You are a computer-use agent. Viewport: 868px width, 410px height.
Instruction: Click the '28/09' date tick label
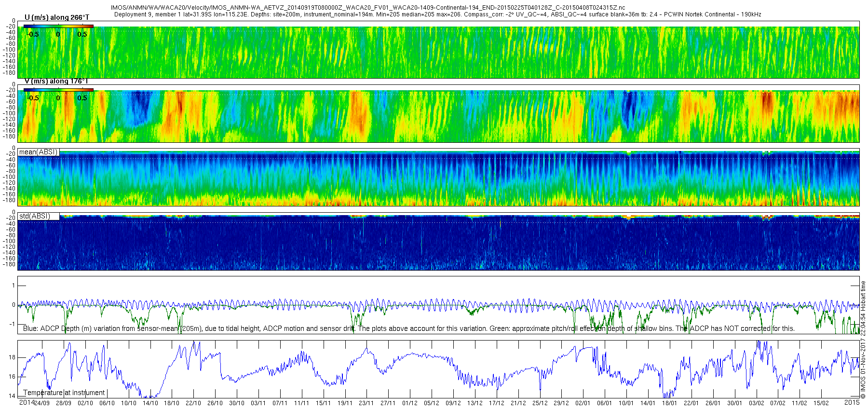tap(64, 403)
